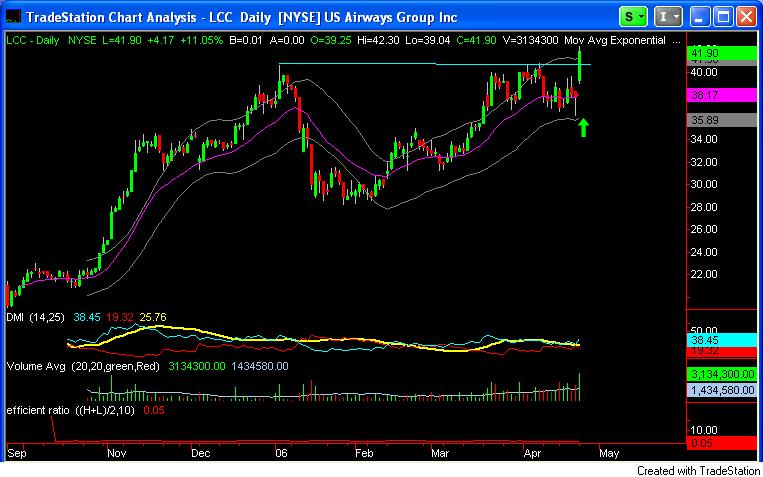Click the '+4.17' net change value
Image resolution: width=763 pixels, height=477 pixels.
pos(163,40)
